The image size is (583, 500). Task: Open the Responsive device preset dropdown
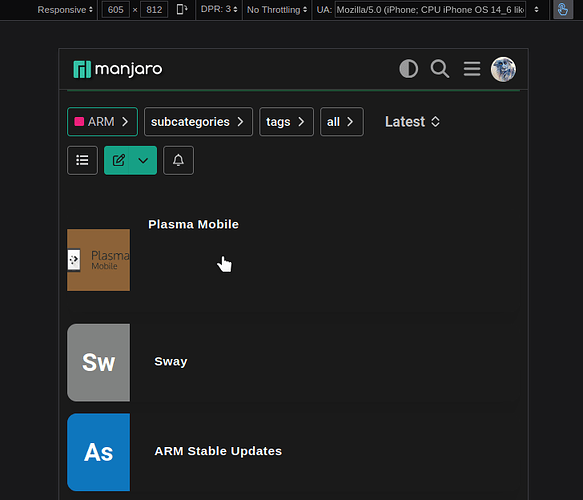tap(65, 10)
